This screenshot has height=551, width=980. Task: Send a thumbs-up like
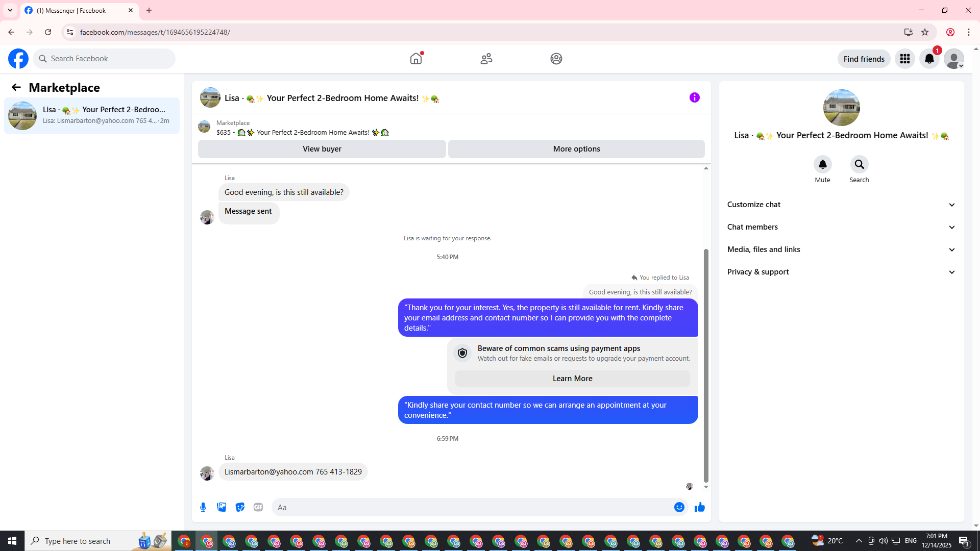pyautogui.click(x=699, y=507)
